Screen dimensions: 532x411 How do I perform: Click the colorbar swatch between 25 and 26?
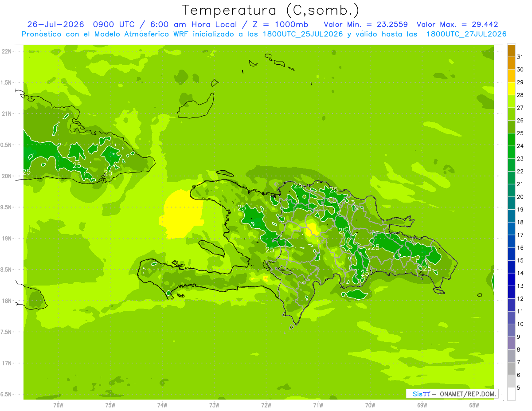click(x=511, y=127)
